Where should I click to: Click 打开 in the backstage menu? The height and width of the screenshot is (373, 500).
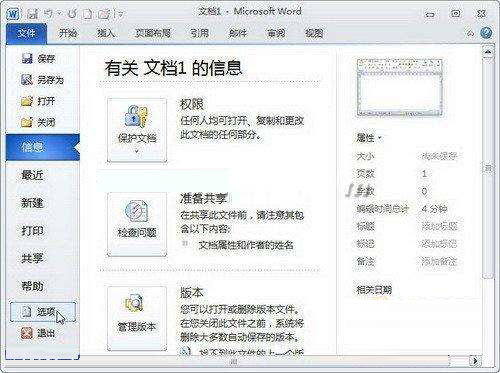tap(38, 101)
